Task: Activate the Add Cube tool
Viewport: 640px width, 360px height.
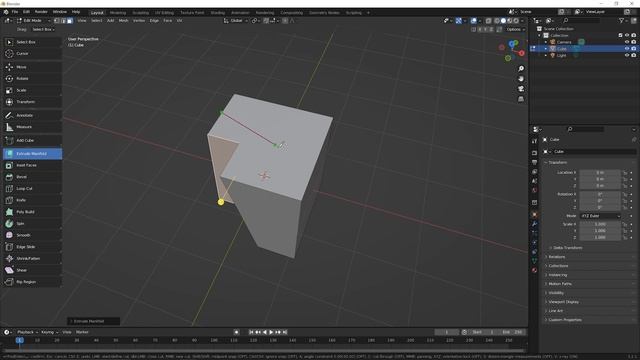Action: [x=32, y=140]
